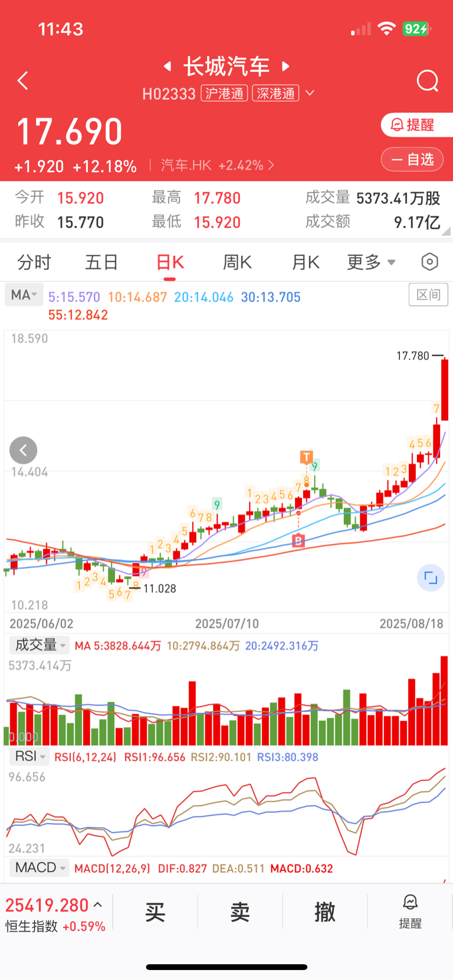Switch to 月K chart tab
Screen dimensions: 453x980
(306, 262)
